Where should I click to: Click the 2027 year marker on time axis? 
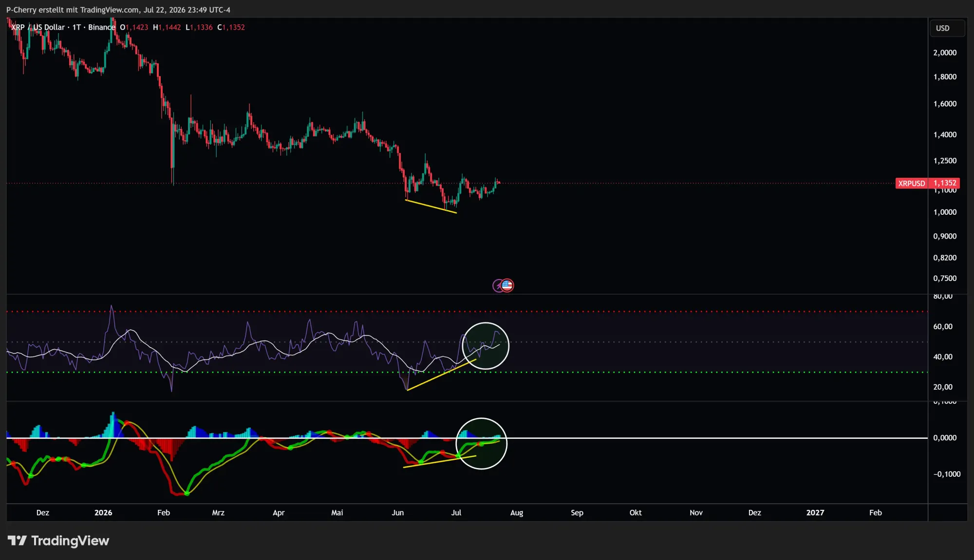click(815, 513)
